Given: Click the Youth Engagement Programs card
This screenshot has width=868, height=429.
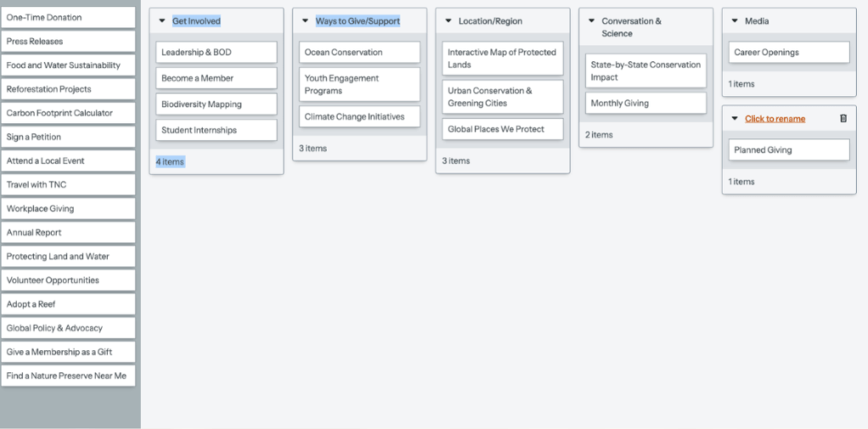Looking at the screenshot, I should tap(360, 85).
